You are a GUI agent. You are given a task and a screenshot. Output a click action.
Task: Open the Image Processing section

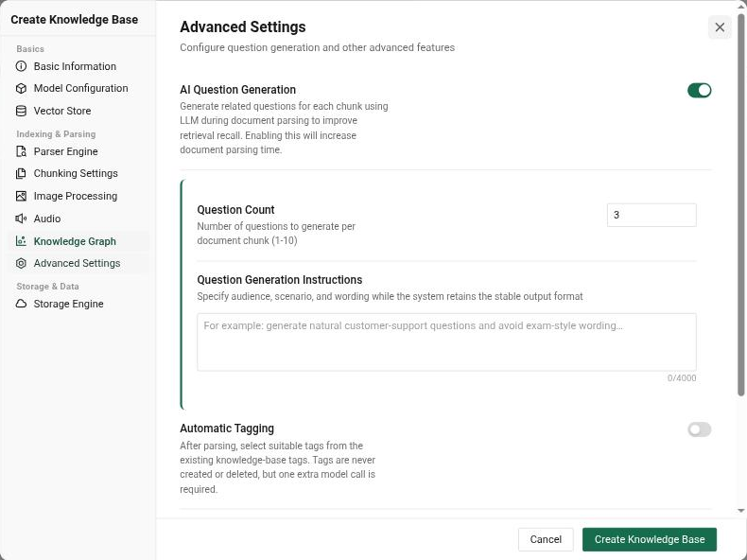(79, 196)
